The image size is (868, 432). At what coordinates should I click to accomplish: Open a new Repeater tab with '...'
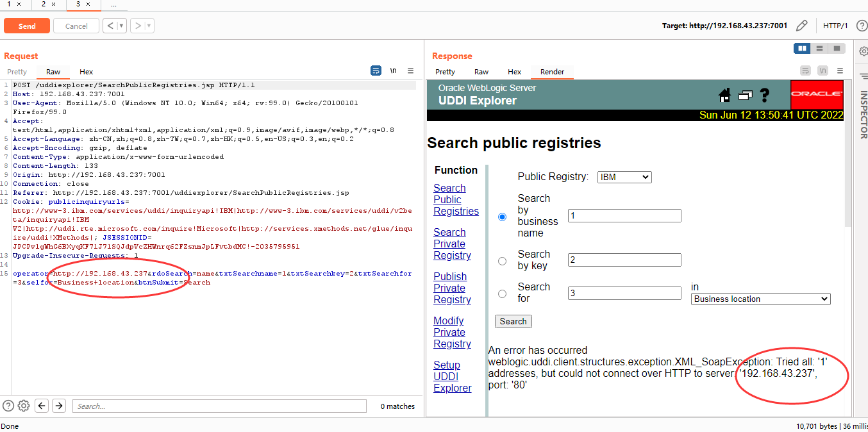pos(113,4)
